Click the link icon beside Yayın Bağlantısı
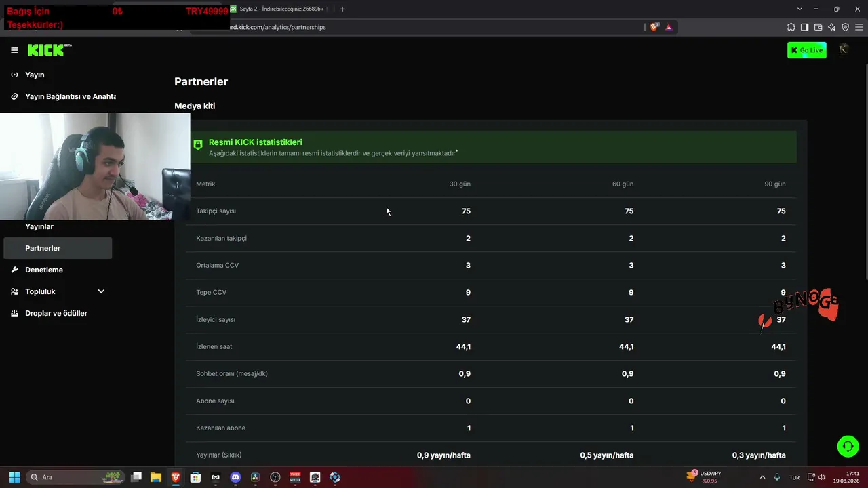Viewport: 868px width, 488px height. (14, 96)
